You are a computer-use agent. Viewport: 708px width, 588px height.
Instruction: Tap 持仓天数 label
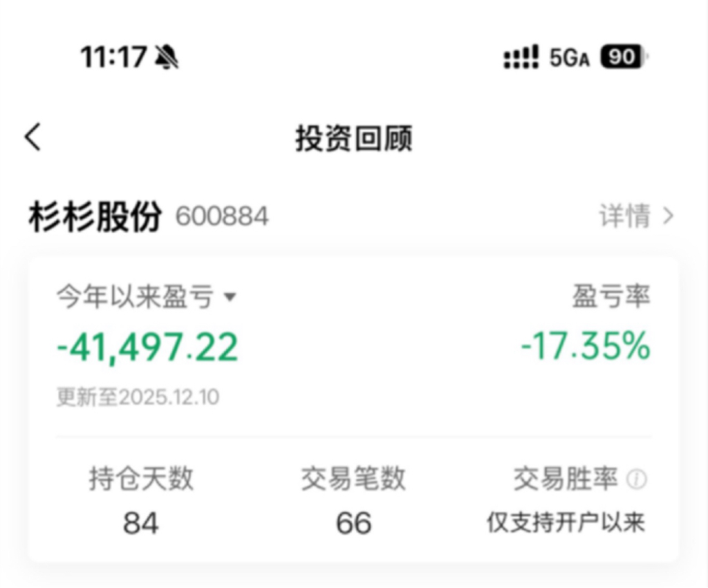pyautogui.click(x=141, y=478)
